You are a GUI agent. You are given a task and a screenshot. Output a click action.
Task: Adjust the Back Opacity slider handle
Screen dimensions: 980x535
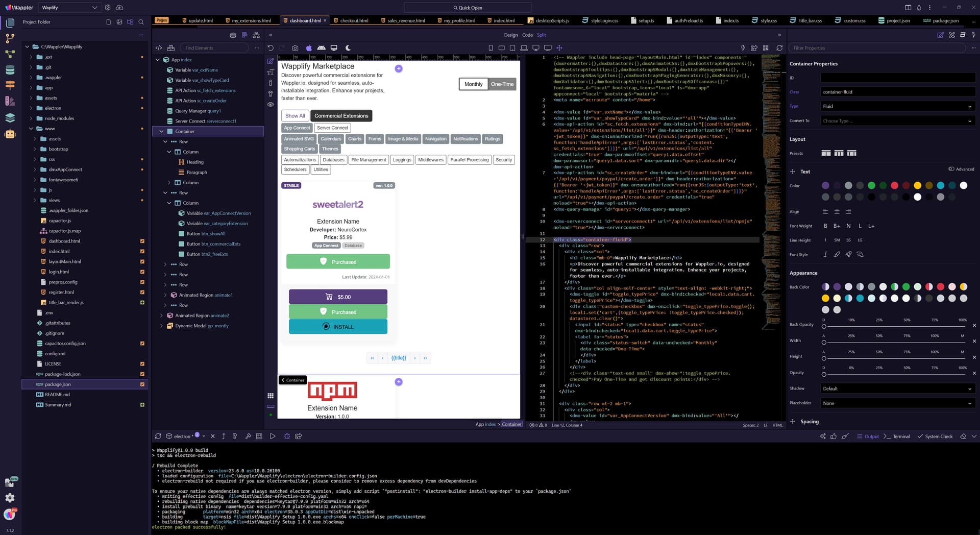(x=824, y=326)
